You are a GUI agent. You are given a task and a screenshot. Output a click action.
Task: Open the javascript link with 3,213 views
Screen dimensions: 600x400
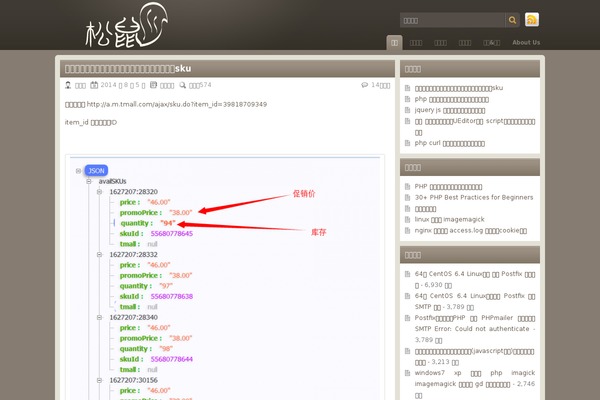pyautogui.click(x=474, y=356)
